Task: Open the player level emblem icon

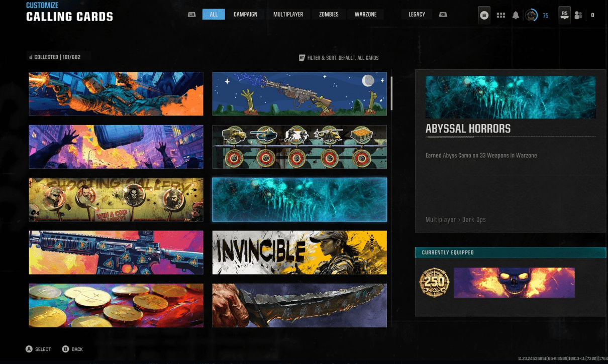Action: click(x=531, y=15)
